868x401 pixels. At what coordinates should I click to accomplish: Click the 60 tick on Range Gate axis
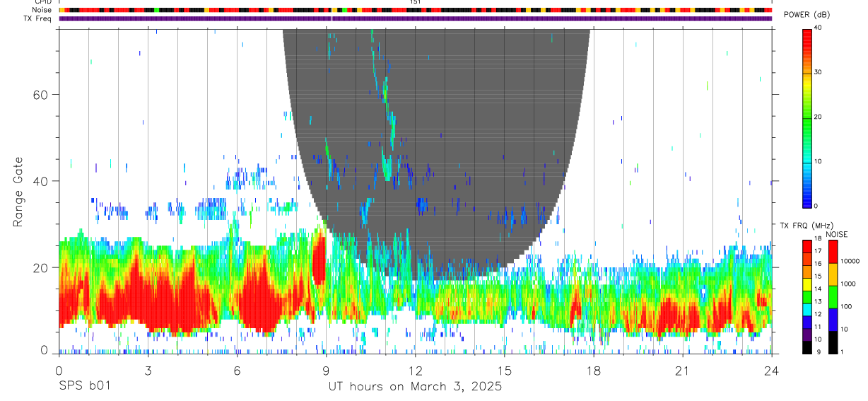(41, 94)
